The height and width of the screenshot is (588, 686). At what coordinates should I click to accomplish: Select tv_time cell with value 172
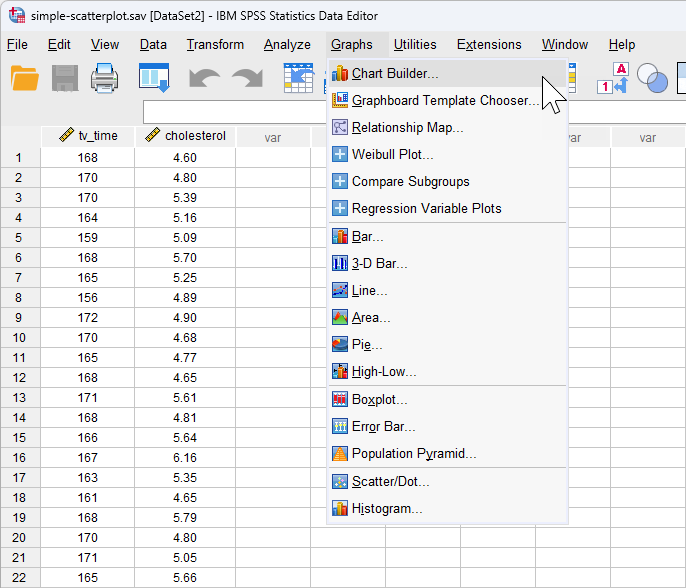pyautogui.click(x=88, y=318)
